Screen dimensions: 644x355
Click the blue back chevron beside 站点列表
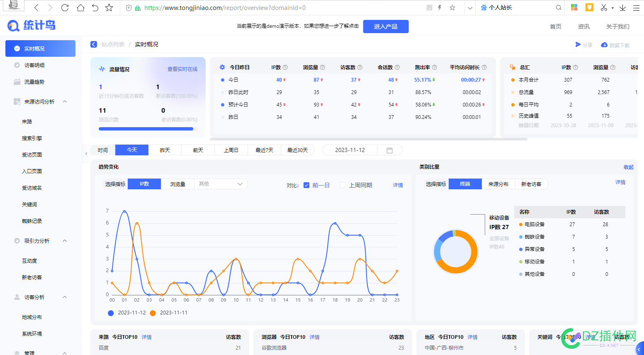tap(94, 44)
